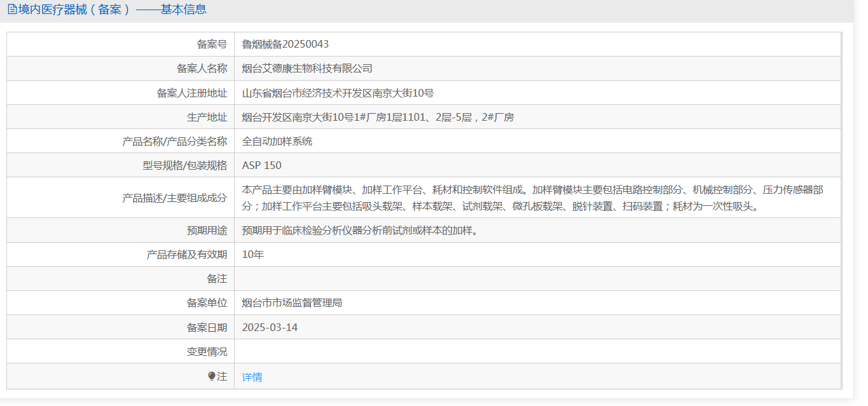Screen dimensions: 868x406
Task: Click the 生产地址 label
Action: [x=207, y=117]
